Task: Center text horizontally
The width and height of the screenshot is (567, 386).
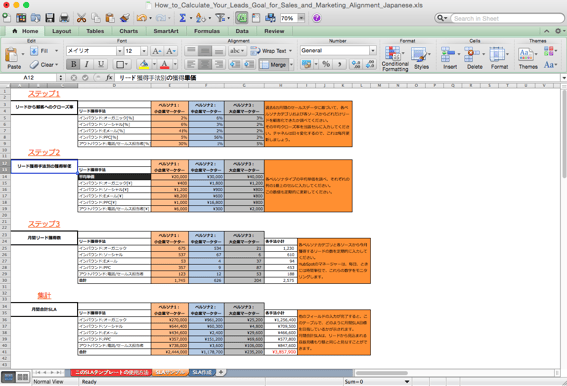Action: tap(205, 64)
